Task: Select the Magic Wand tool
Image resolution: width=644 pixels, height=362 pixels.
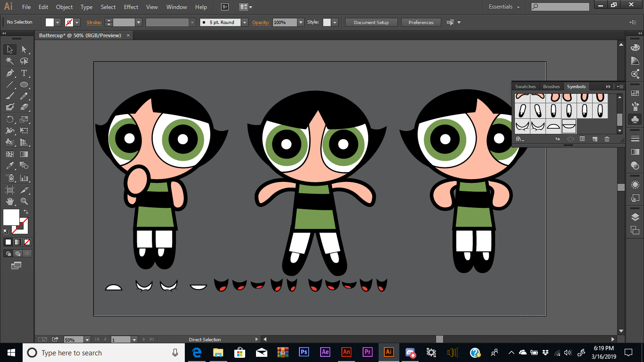Action: coord(10,61)
